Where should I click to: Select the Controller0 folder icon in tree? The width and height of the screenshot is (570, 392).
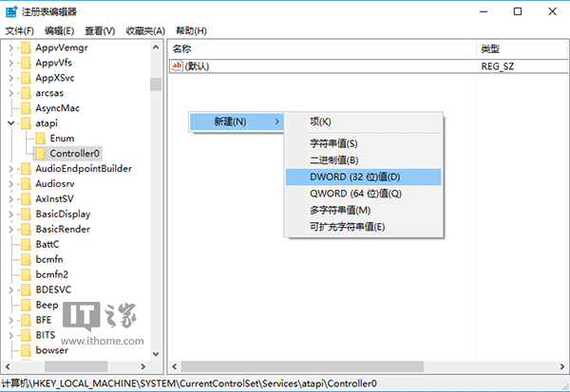click(x=41, y=154)
